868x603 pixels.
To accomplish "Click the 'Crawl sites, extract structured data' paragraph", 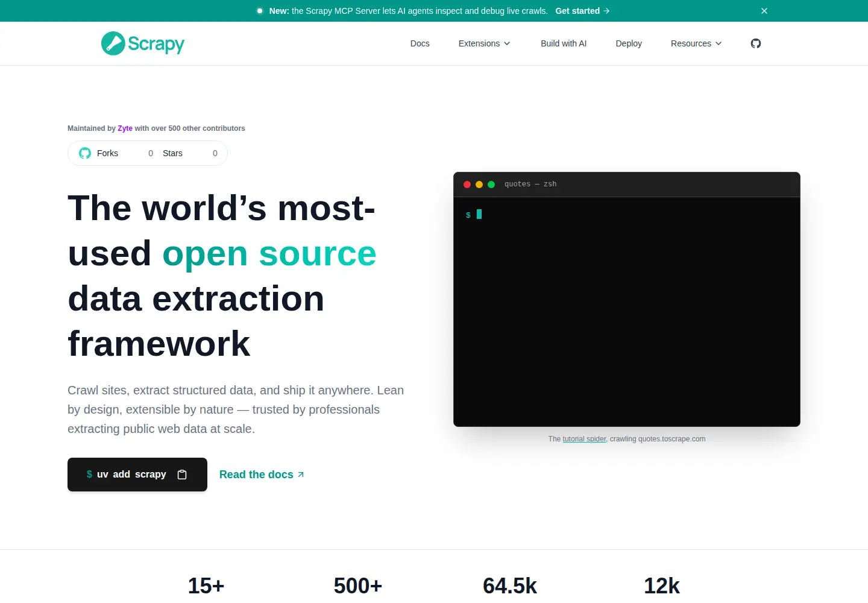I will (236, 409).
